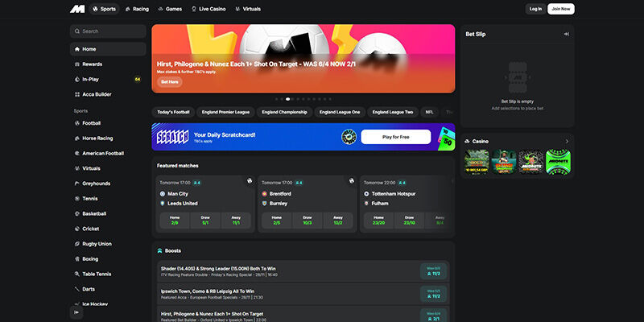Select the active third carousel dot
Viewport: 644px width, 322px height.
click(288, 99)
